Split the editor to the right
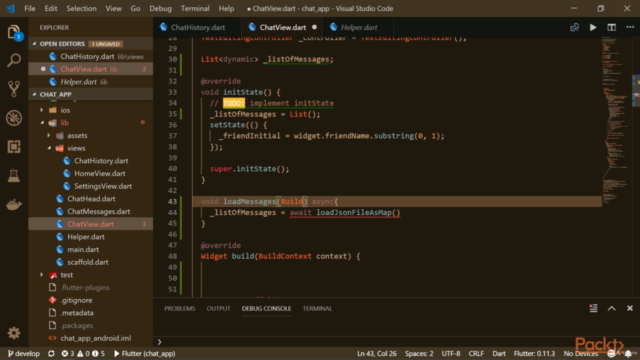The width and height of the screenshot is (640, 360). (x=611, y=27)
